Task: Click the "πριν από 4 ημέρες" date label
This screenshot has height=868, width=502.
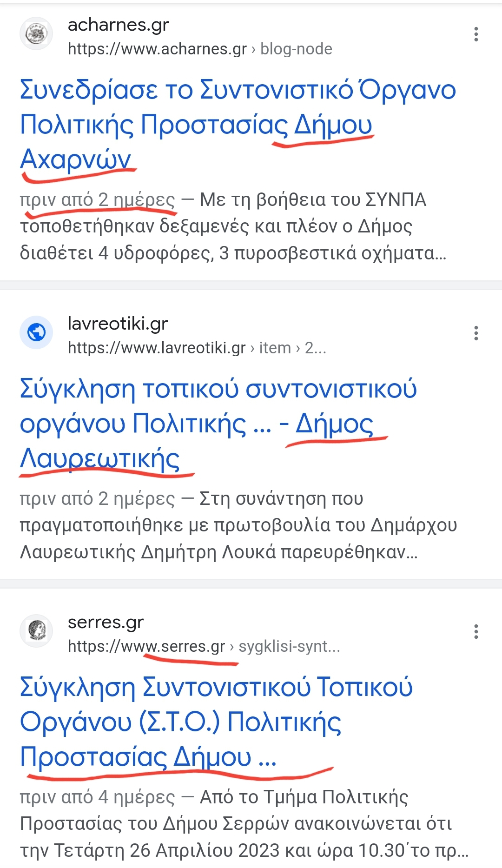Action: (97, 797)
